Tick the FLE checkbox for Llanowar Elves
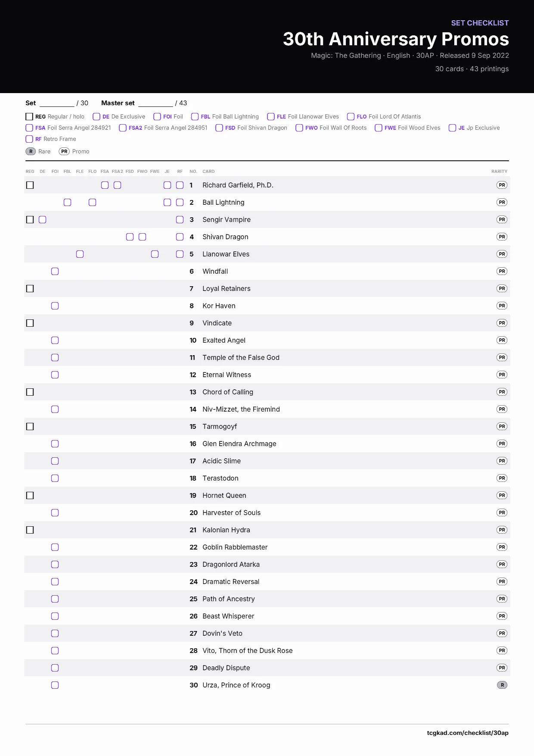The height and width of the screenshot is (756, 534). coord(80,254)
